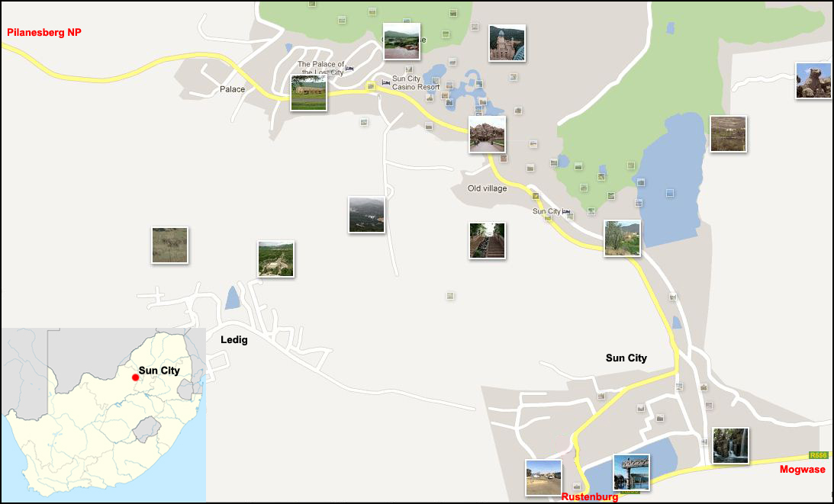Open the rock statue photo at the right map edge

(813, 80)
